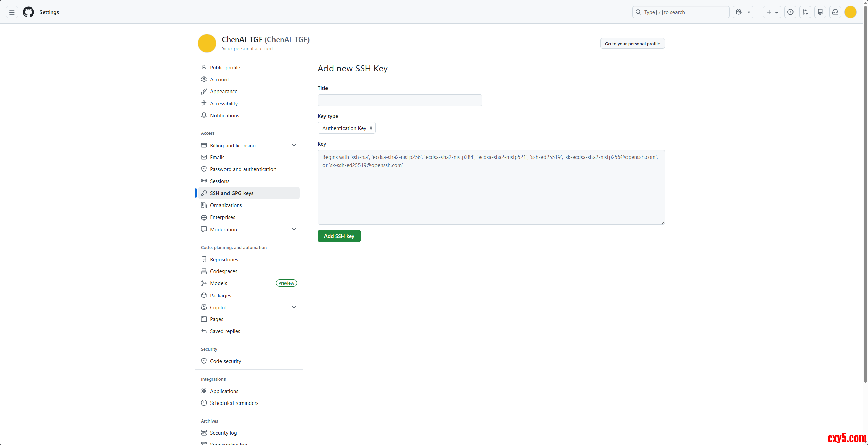Open Copilot chat icon in header
The width and height of the screenshot is (868, 445).
coord(738,12)
